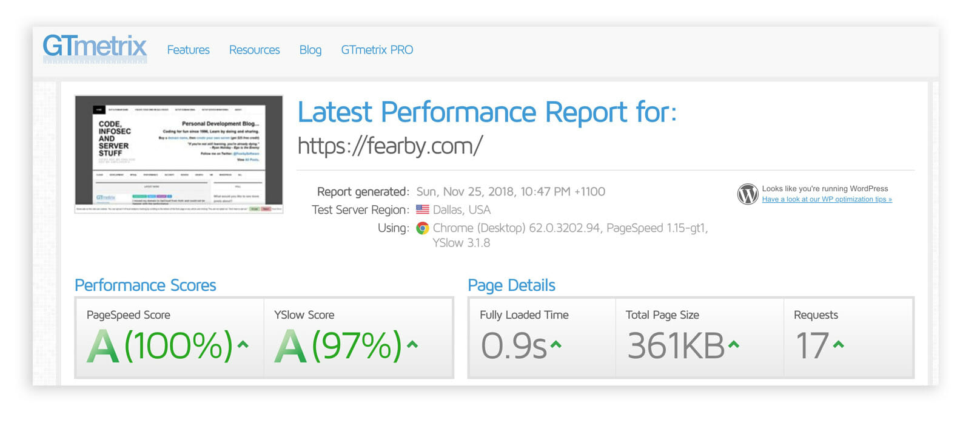The height and width of the screenshot is (428, 980).
Task: Open GTmetrix PRO page
Action: click(377, 50)
